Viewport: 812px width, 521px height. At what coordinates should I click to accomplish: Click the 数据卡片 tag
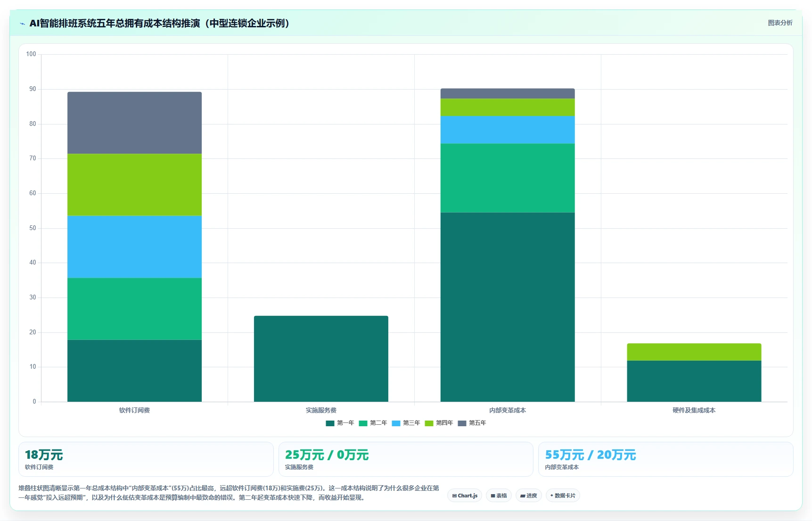[x=563, y=496]
